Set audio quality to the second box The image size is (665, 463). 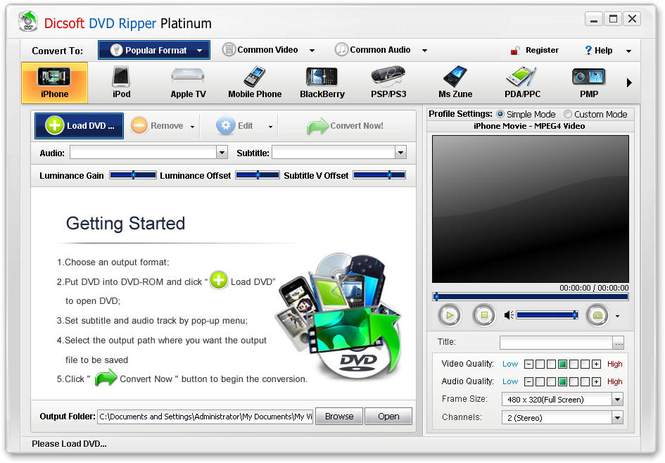[540, 382]
